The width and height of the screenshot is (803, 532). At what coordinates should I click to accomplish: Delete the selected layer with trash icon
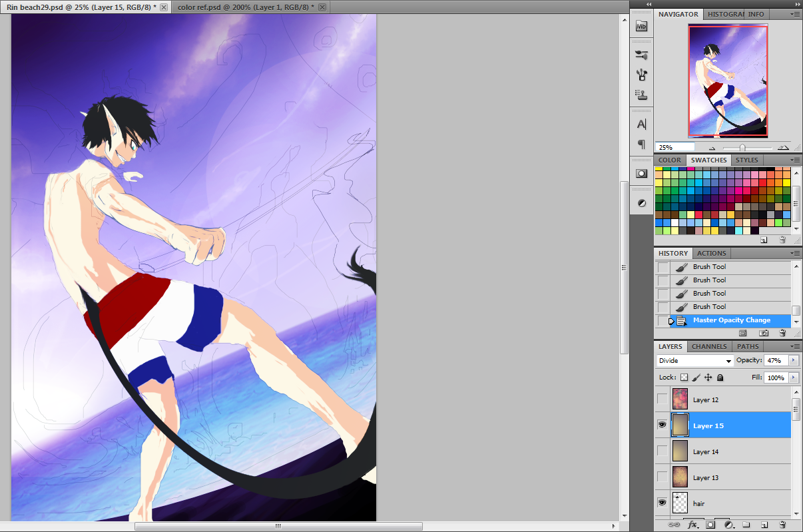(782, 525)
